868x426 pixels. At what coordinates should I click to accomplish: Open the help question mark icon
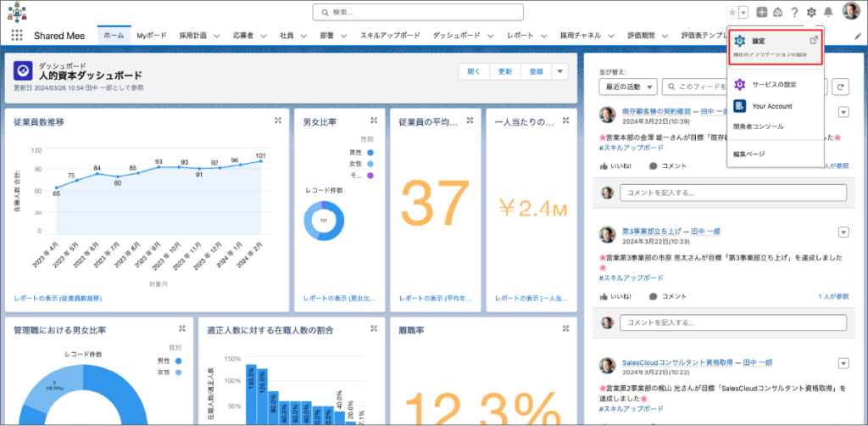(794, 12)
